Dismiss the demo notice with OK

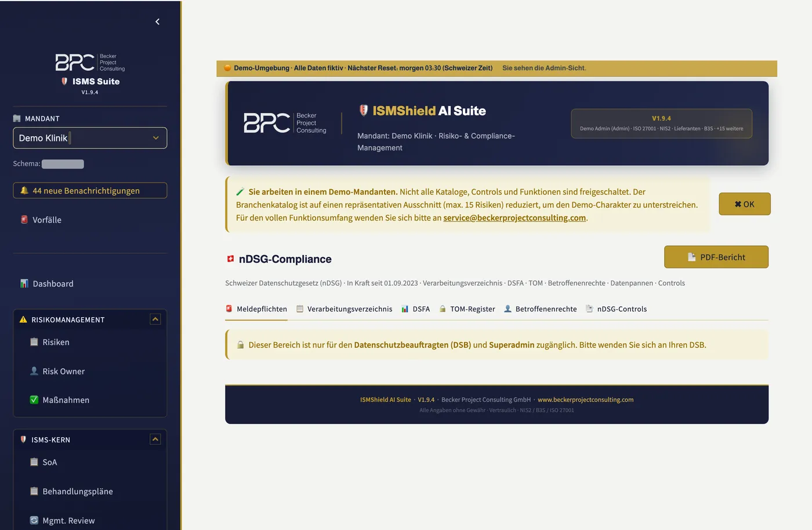(x=745, y=204)
